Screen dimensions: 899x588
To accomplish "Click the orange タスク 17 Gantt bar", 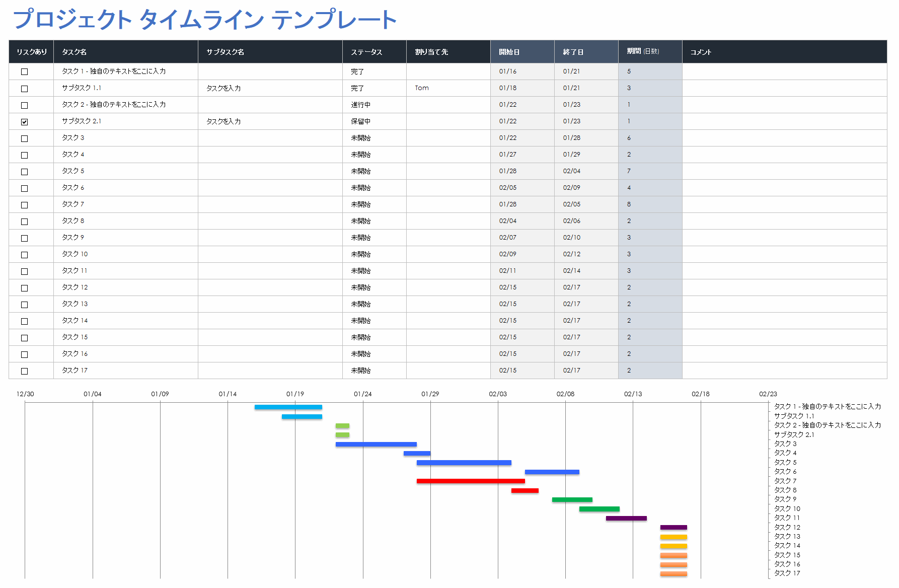I will point(673,573).
